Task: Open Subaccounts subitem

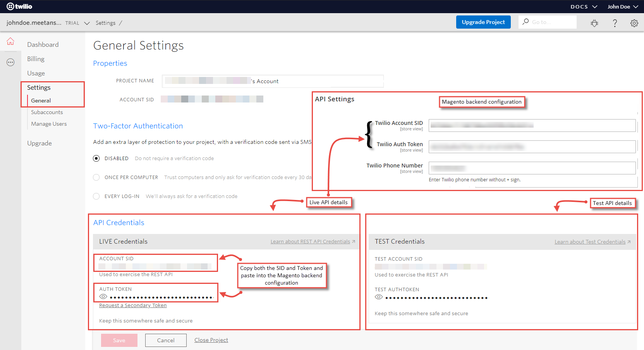Action: (47, 112)
